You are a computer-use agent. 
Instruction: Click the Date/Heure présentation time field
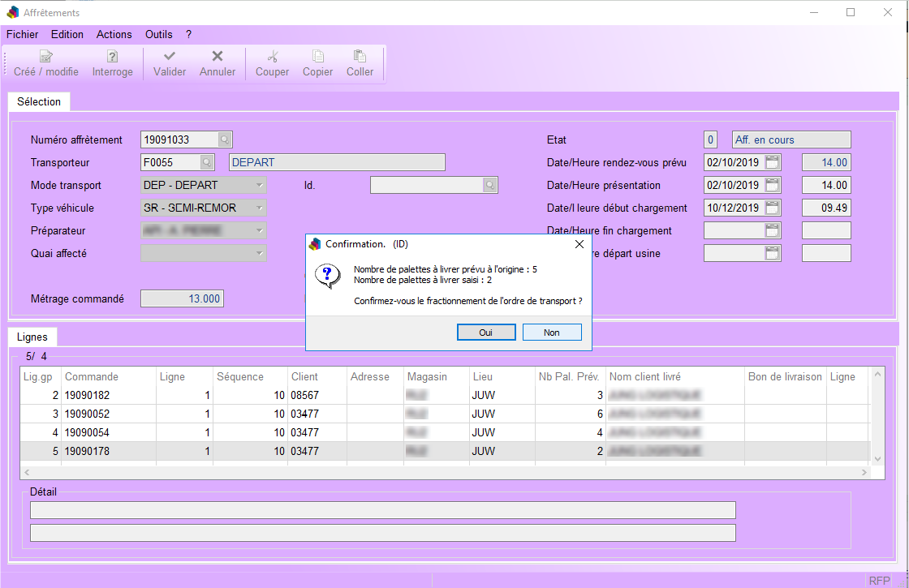pos(827,186)
